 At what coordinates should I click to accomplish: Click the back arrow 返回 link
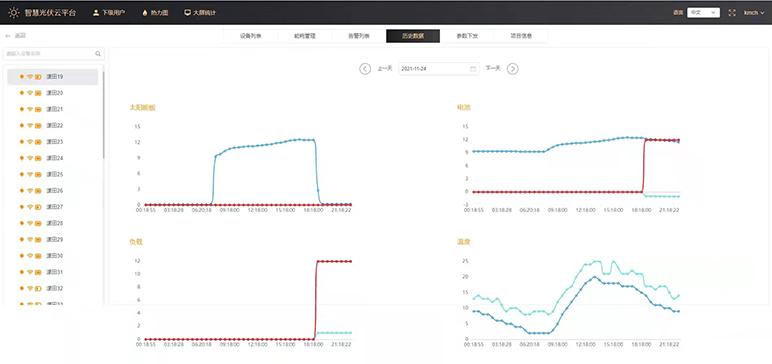point(15,36)
